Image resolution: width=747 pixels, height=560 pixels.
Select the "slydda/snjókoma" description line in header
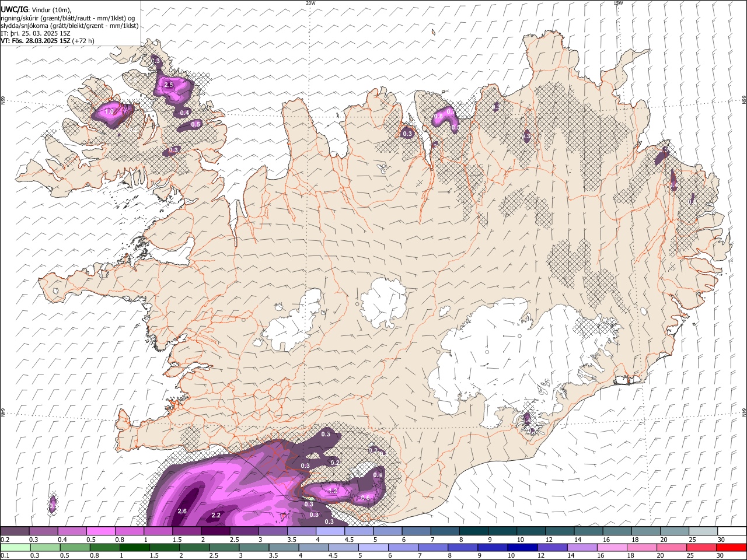[x=69, y=26]
